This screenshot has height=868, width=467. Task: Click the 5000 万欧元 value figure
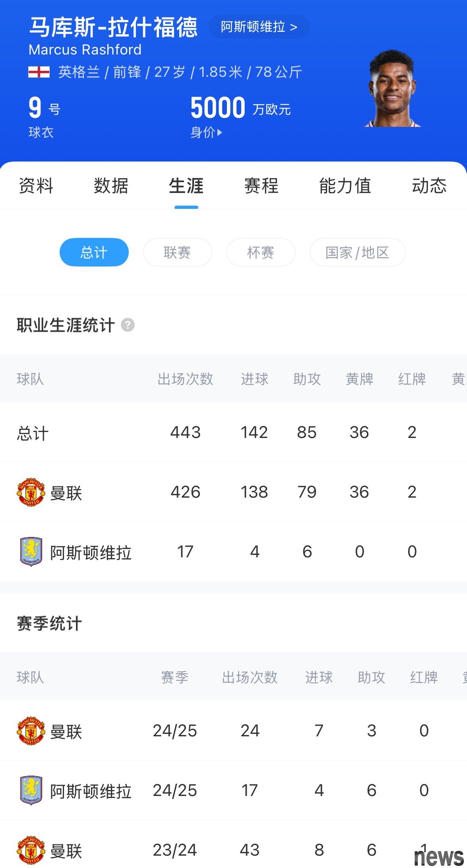[x=240, y=108]
